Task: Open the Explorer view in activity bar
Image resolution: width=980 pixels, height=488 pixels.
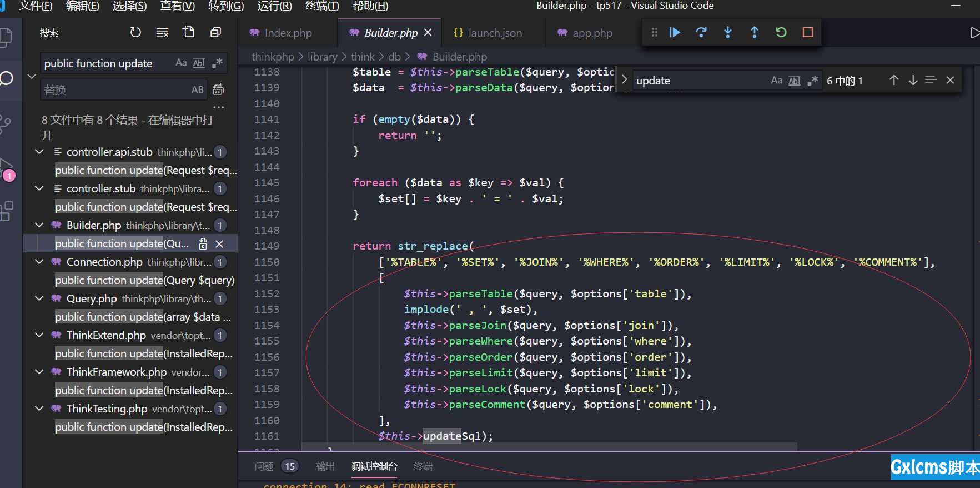Action: 6,37
